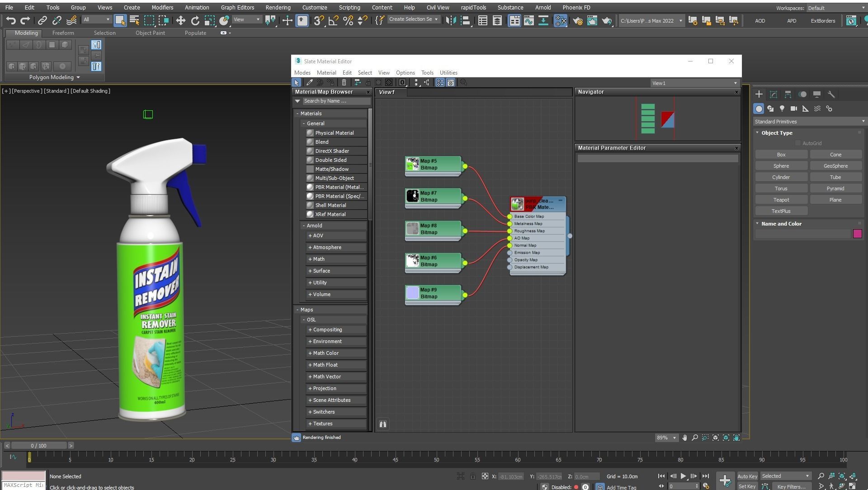Open the Standard Primitives dropdown
This screenshot has width=868, height=490.
pyautogui.click(x=809, y=122)
